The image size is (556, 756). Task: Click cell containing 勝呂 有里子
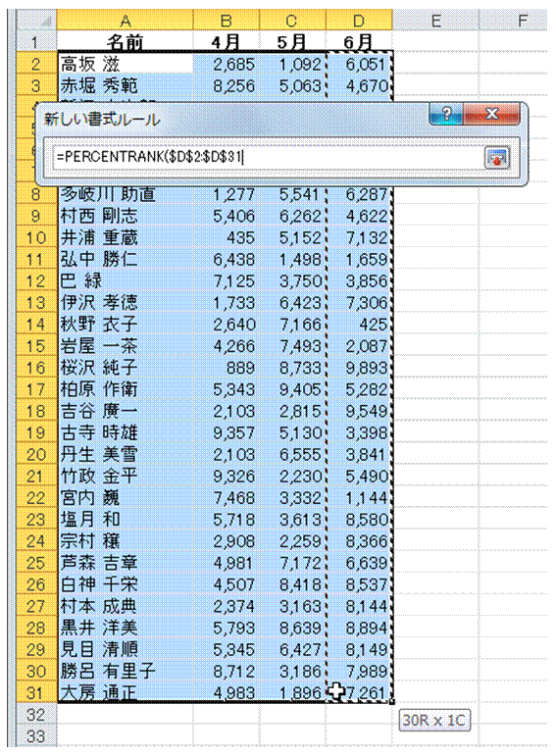[125, 671]
